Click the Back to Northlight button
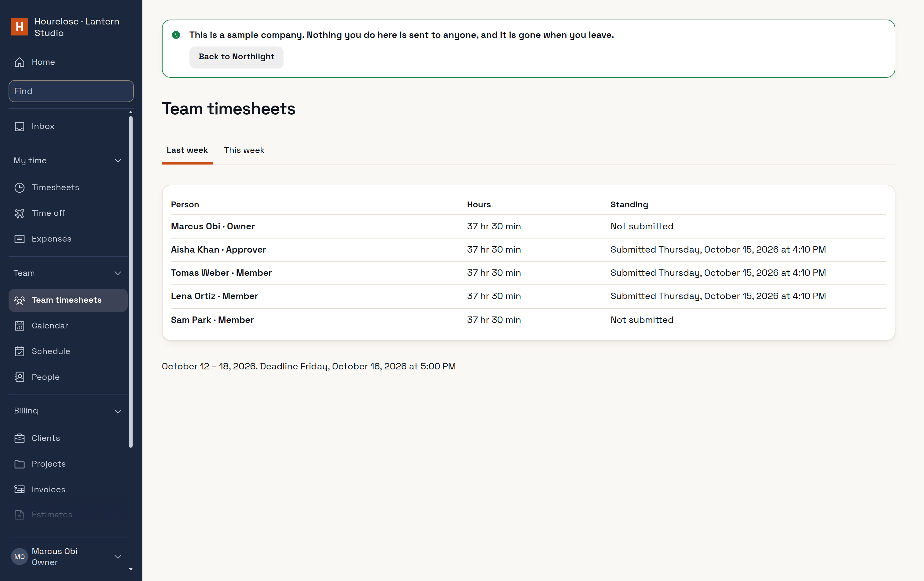The width and height of the screenshot is (924, 581). coord(237,57)
